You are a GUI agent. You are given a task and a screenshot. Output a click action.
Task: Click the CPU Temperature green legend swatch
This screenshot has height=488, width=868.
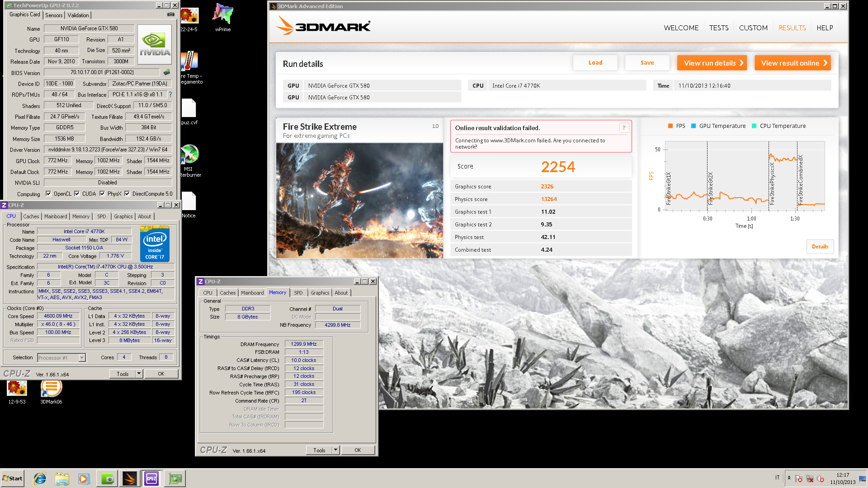tap(754, 126)
